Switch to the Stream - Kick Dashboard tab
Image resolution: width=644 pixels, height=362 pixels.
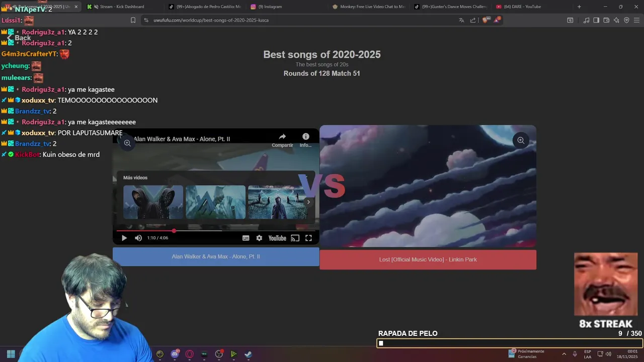click(x=119, y=7)
